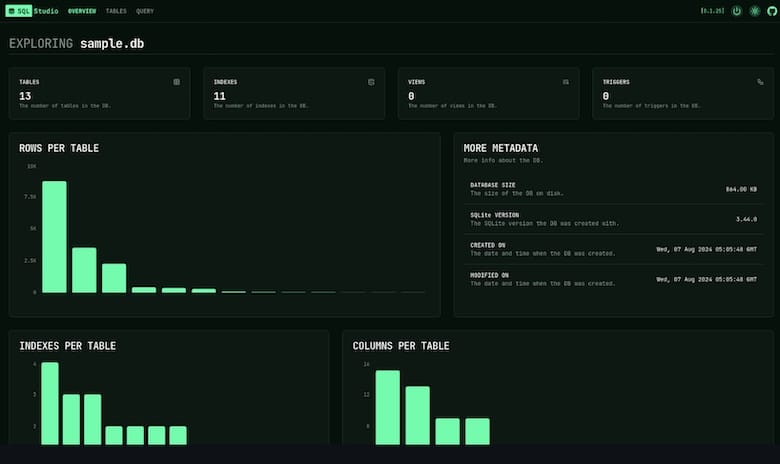Click the triggers count value 0
The image size is (780, 464).
pyautogui.click(x=605, y=96)
